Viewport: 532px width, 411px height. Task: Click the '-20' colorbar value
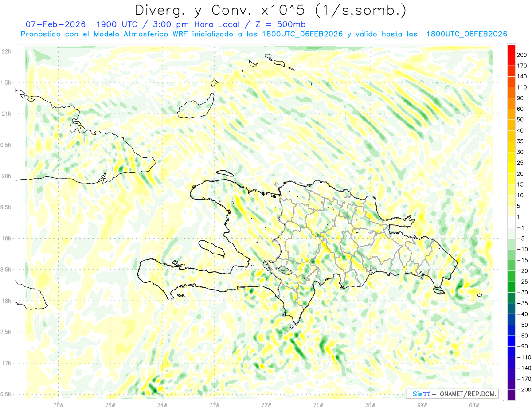pyautogui.click(x=523, y=270)
